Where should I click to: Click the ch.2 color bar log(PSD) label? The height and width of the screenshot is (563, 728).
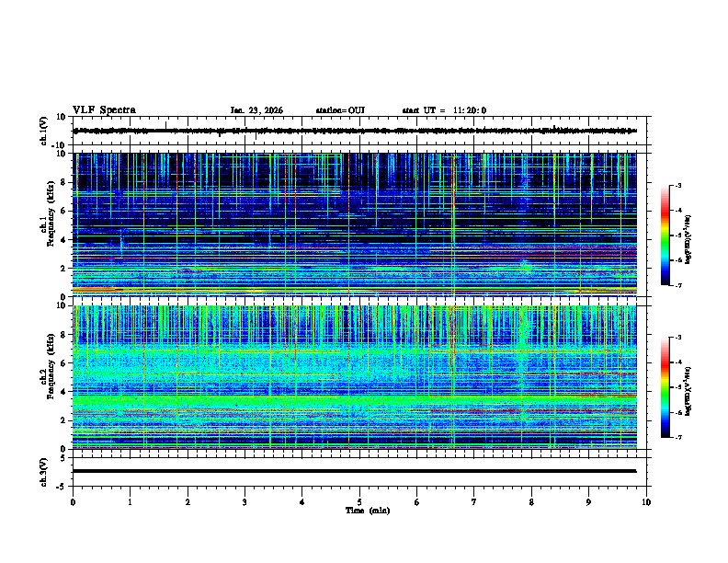[688, 392]
